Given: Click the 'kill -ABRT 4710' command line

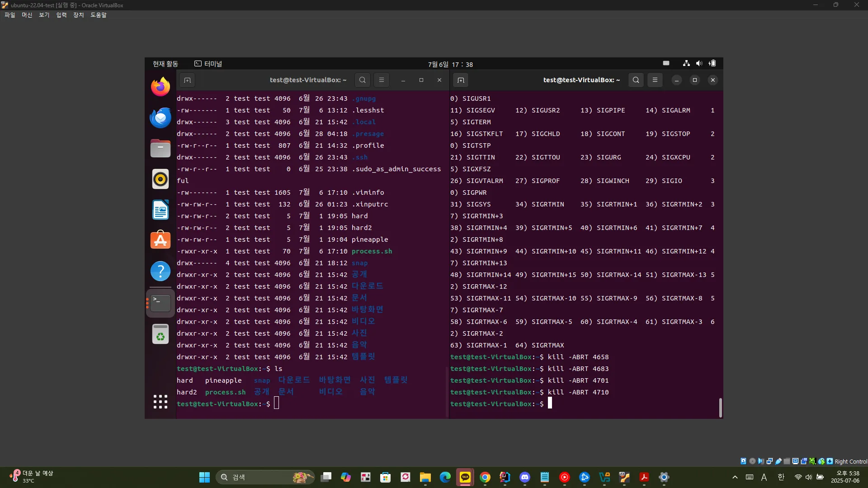Looking at the screenshot, I should [578, 392].
